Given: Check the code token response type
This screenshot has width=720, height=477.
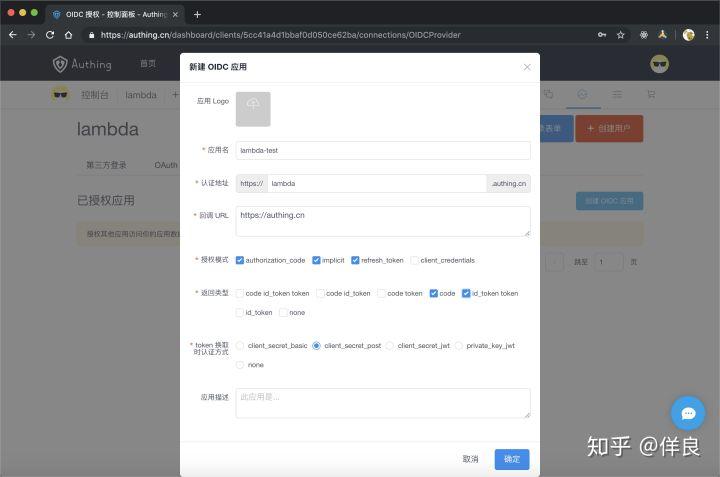Looking at the screenshot, I should coord(381,293).
